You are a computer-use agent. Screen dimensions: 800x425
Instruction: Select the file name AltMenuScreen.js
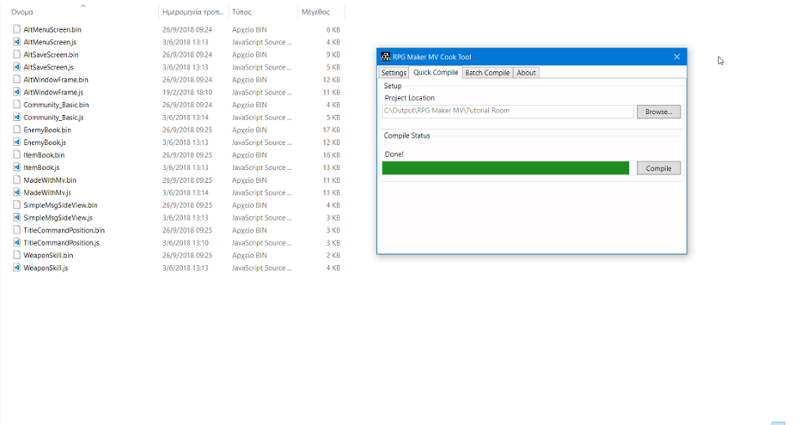49,42
